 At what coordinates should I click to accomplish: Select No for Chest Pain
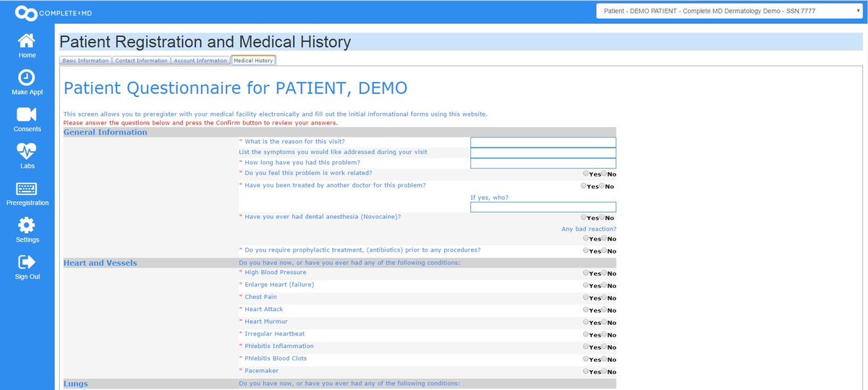[604, 297]
